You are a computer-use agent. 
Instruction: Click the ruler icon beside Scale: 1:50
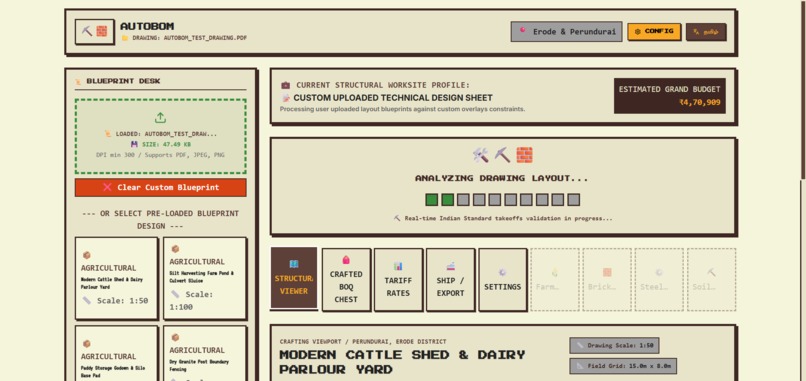click(x=87, y=300)
